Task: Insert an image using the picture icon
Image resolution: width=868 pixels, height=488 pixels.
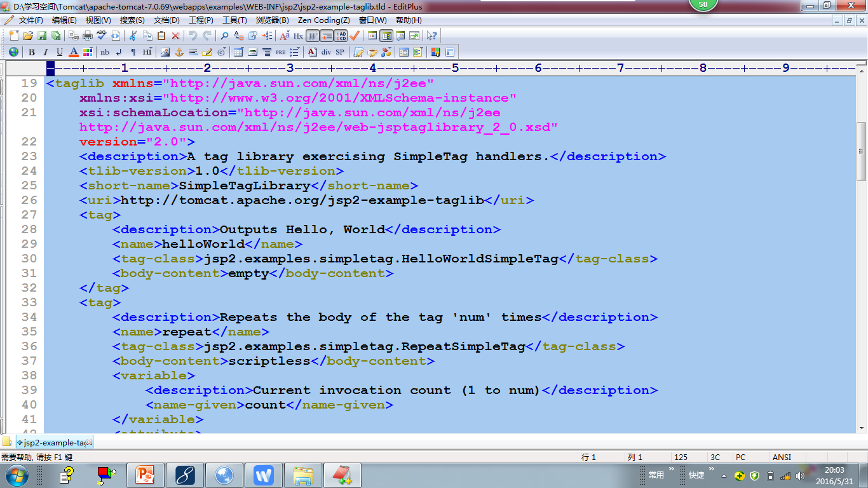Action: click(165, 52)
